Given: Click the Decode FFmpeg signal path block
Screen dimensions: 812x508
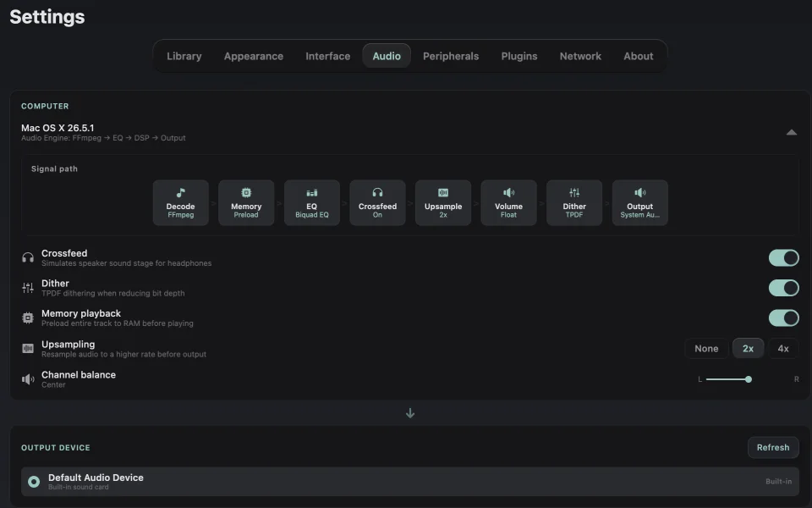Looking at the screenshot, I should (181, 202).
